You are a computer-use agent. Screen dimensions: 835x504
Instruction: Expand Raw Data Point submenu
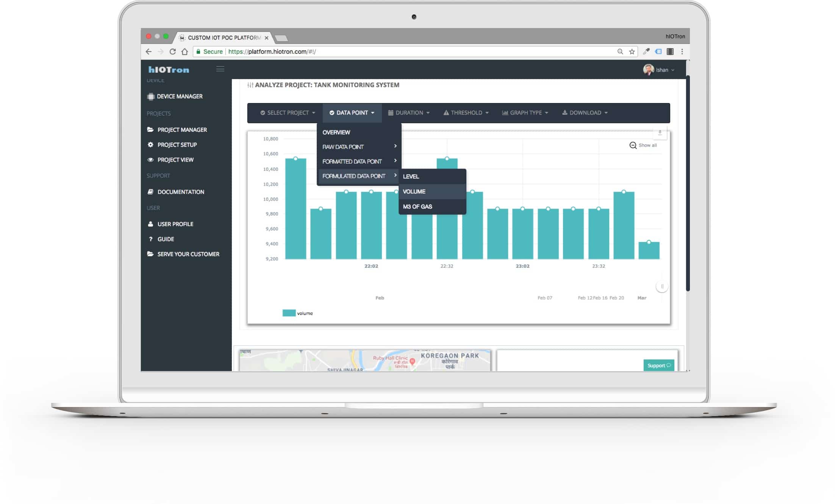[359, 147]
